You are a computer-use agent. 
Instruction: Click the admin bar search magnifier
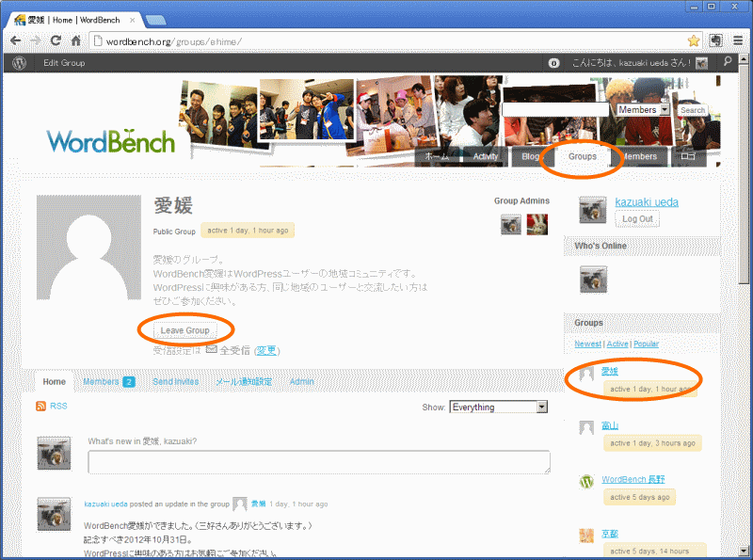tap(728, 61)
